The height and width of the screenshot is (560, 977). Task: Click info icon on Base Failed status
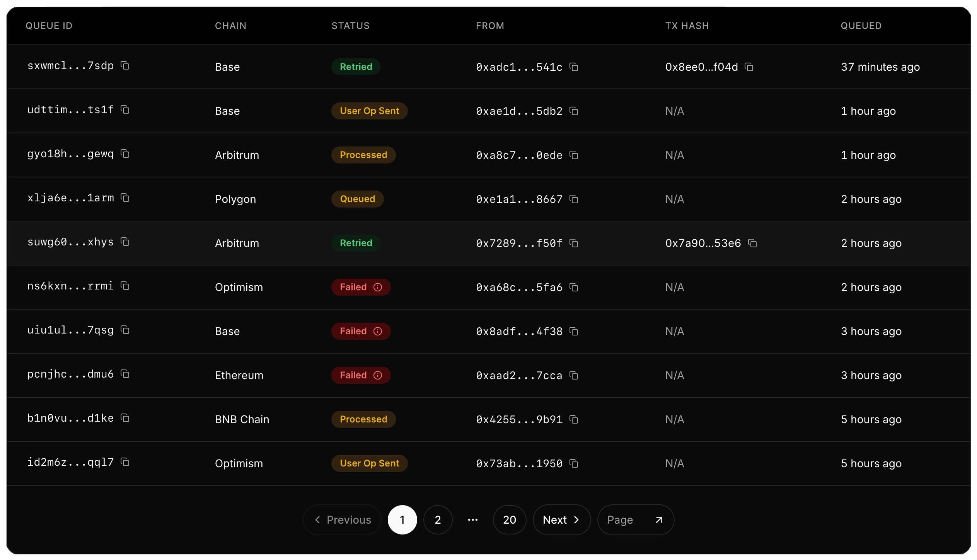pyautogui.click(x=378, y=331)
